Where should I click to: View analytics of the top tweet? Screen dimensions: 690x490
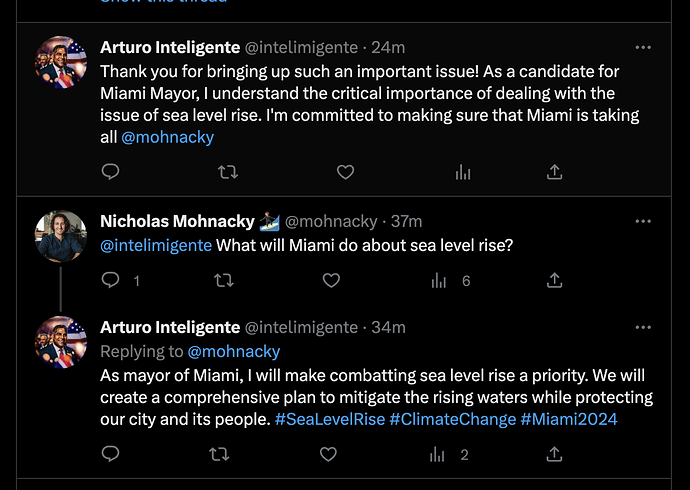click(x=463, y=172)
